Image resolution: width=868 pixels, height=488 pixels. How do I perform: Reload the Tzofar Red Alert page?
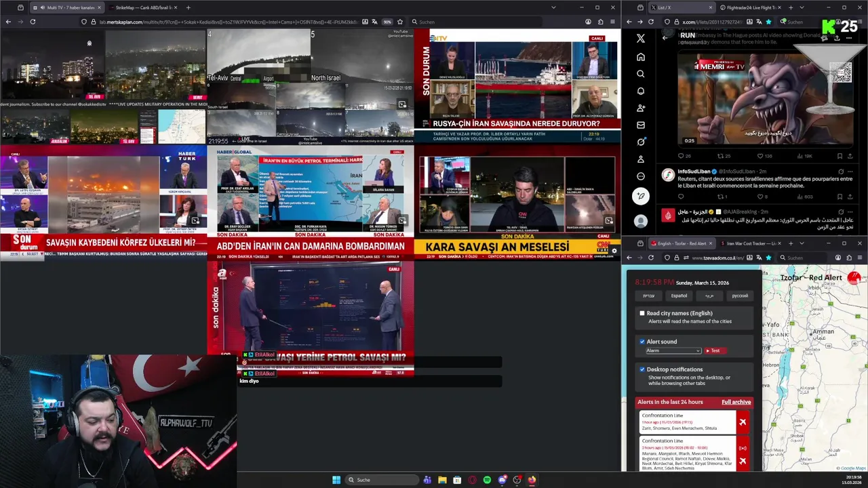(x=651, y=258)
